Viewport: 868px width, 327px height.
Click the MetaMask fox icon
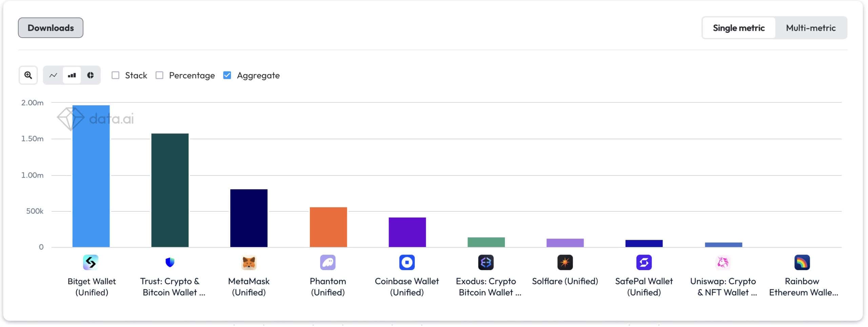249,262
